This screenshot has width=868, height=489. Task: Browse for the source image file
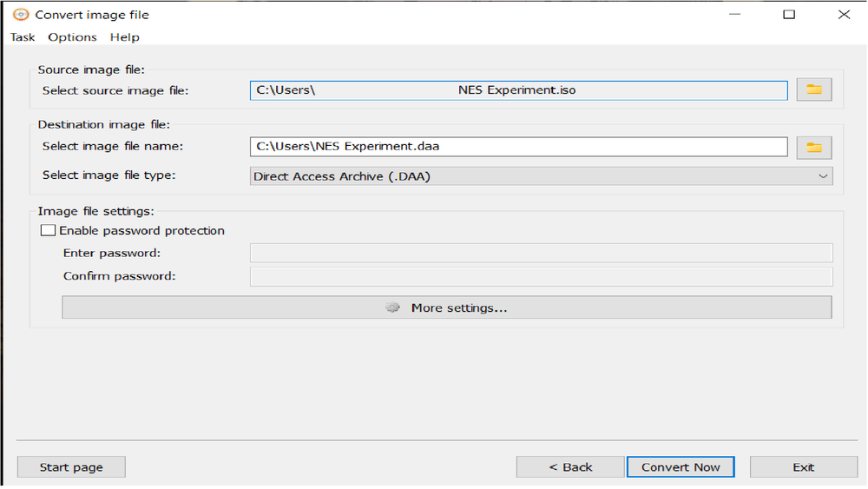tap(814, 89)
